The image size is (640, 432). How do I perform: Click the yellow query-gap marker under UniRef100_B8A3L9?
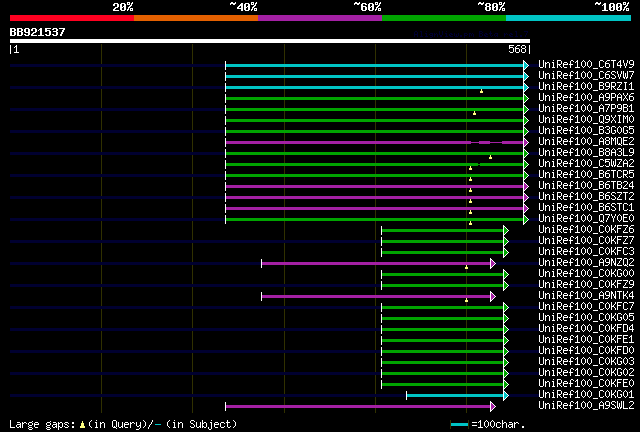pos(491,157)
